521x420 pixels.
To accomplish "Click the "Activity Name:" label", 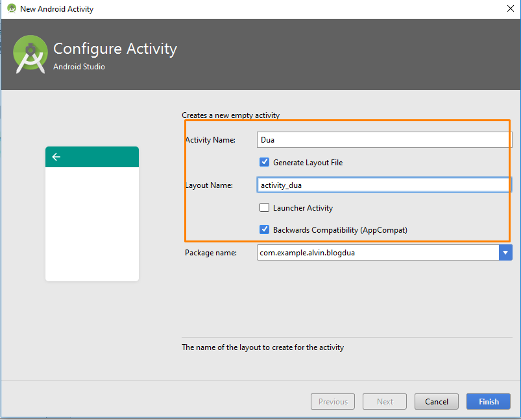I will 210,140.
